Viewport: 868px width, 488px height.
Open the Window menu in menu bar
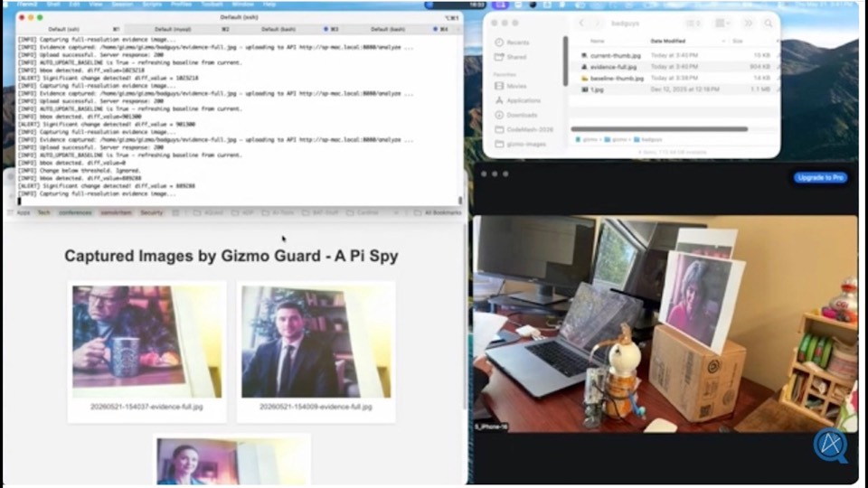tap(242, 5)
